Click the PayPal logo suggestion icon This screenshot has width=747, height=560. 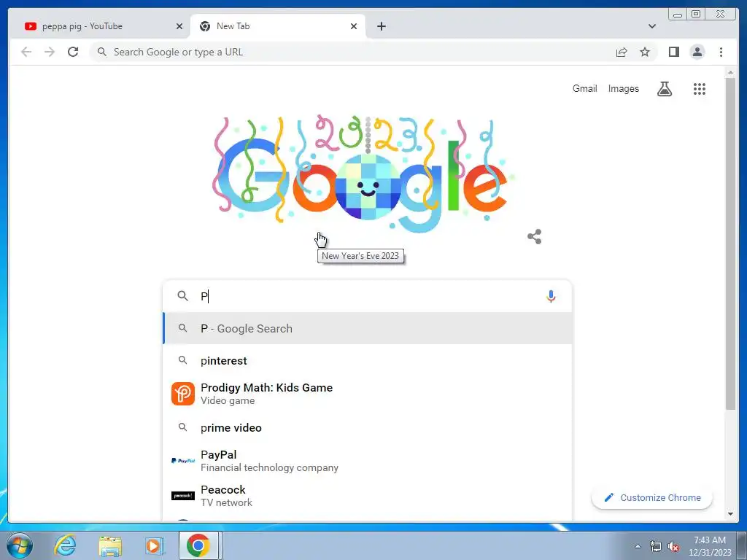[x=183, y=461]
